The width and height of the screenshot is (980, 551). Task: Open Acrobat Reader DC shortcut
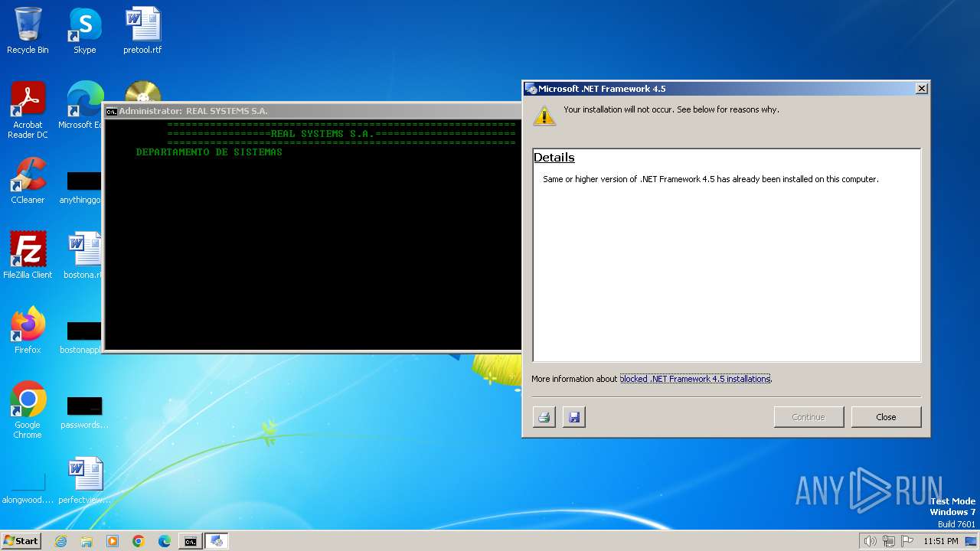(x=28, y=111)
